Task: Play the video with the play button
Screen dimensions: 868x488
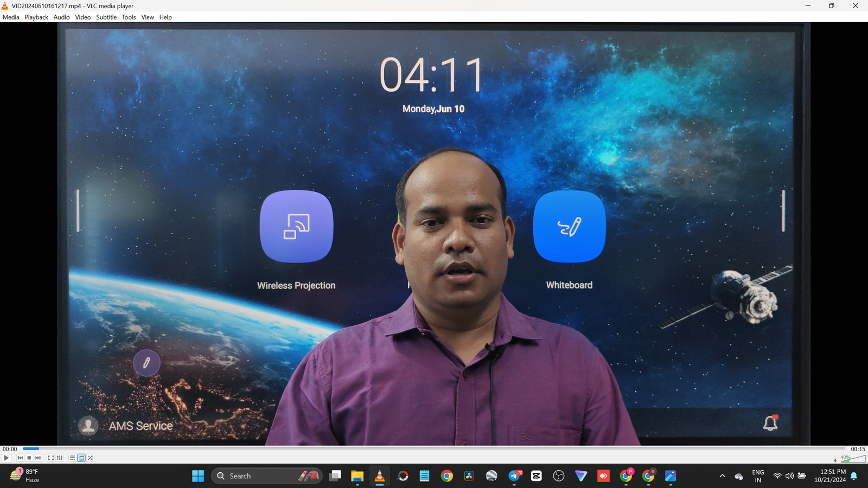Action: [x=6, y=458]
